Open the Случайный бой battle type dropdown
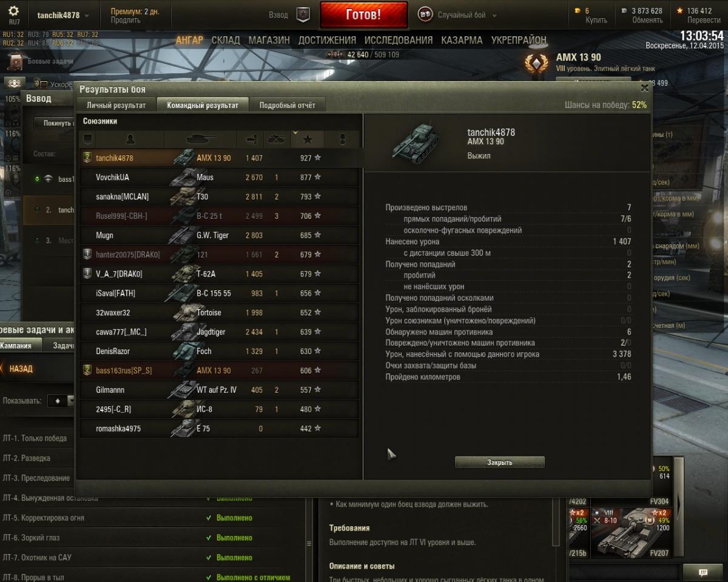Image resolution: width=728 pixels, height=582 pixels. tap(457, 15)
